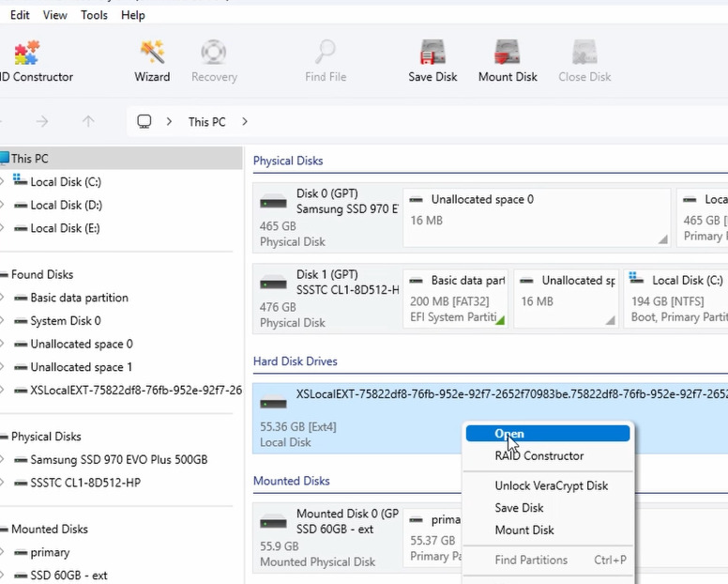The image size is (728, 584).
Task: Click the Mounted Disk 0 drive icon
Action: point(273,523)
